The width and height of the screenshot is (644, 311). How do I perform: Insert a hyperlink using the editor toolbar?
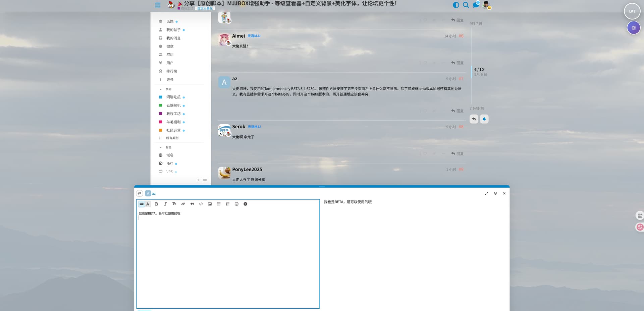pos(183,204)
